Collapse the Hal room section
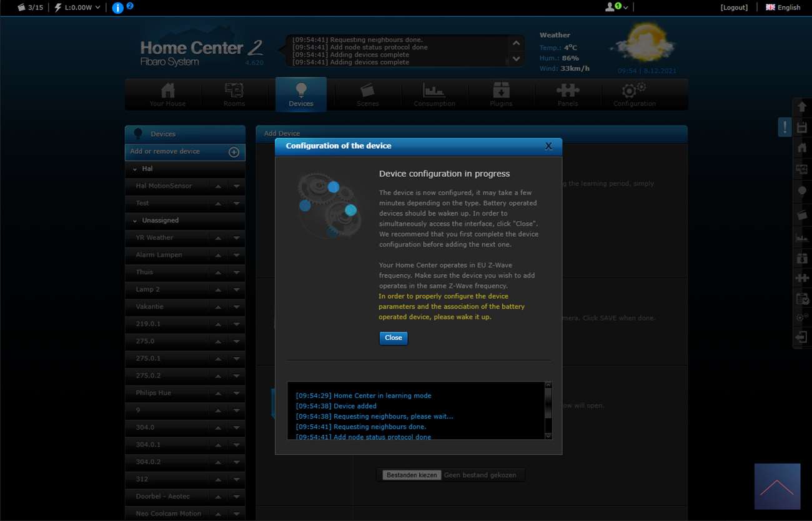The height and width of the screenshot is (521, 812). point(135,169)
